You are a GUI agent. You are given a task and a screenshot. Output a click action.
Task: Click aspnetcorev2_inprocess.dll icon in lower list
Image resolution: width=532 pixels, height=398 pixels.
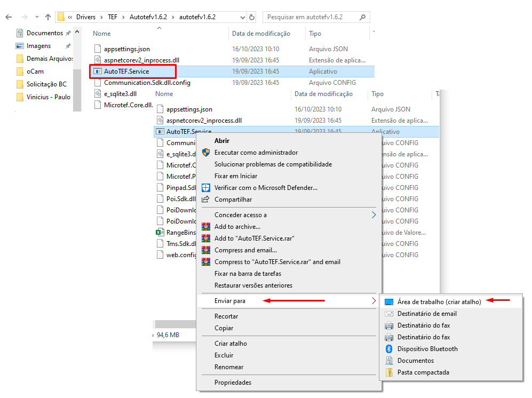click(x=160, y=121)
